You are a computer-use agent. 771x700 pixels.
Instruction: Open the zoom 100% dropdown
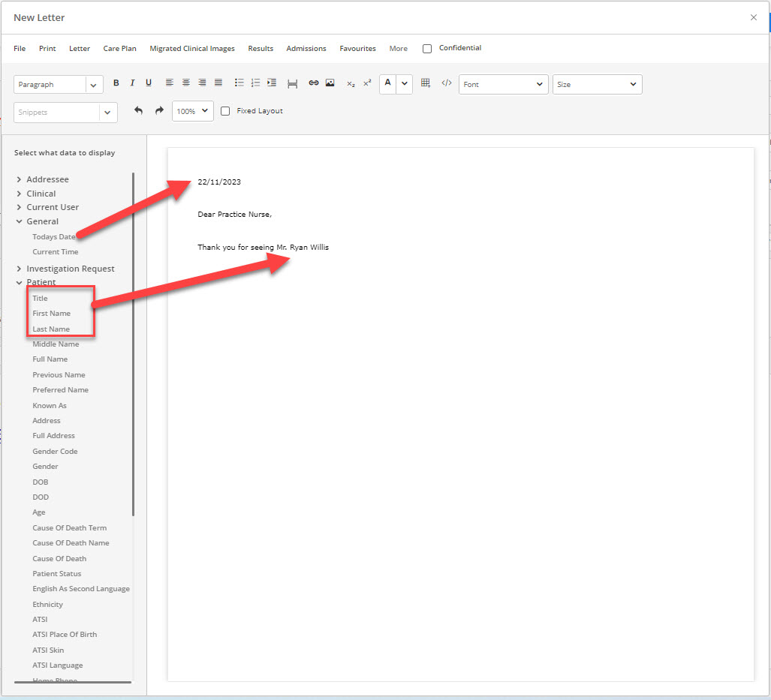pos(193,111)
